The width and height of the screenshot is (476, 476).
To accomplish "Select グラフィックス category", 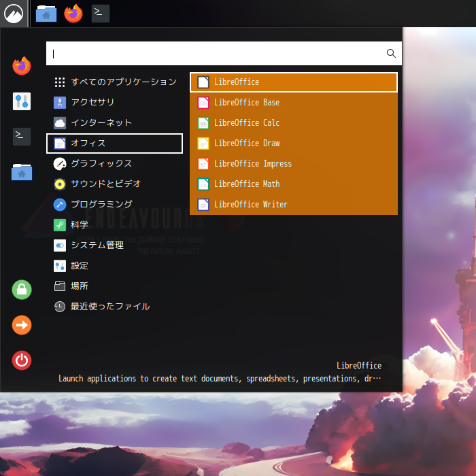I will tap(114, 164).
